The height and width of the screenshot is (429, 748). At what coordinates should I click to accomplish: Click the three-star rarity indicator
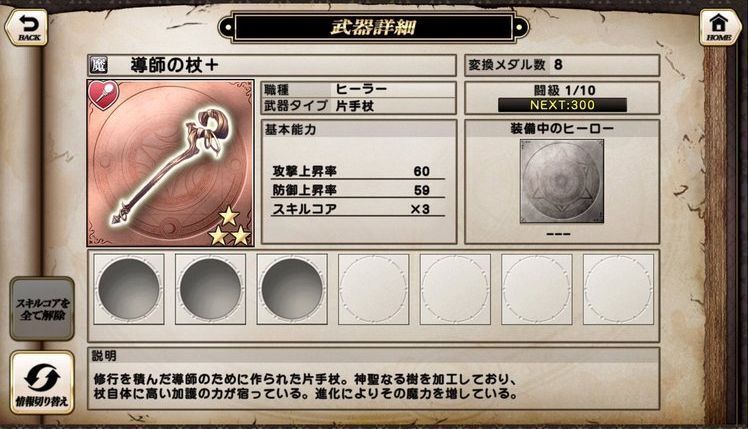[230, 226]
